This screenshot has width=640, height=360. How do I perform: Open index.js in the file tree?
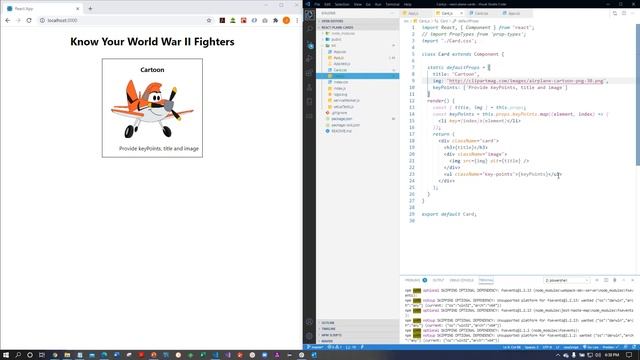click(x=340, y=88)
